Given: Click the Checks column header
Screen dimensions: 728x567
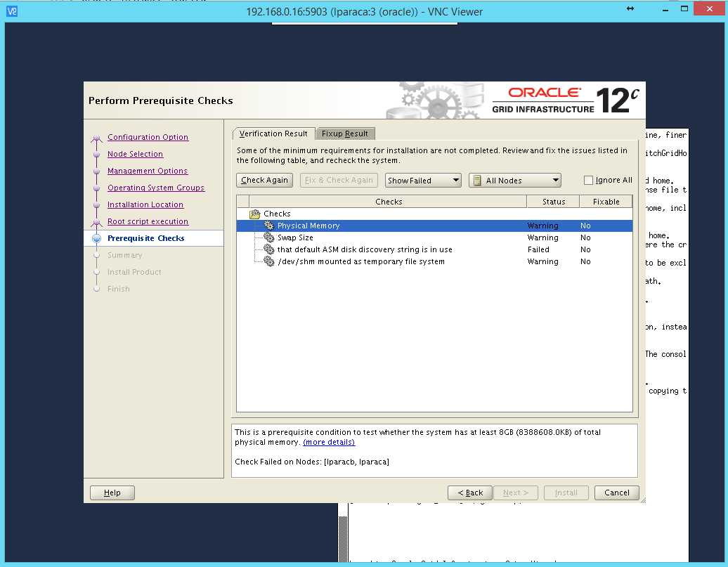Looking at the screenshot, I should click(388, 202).
